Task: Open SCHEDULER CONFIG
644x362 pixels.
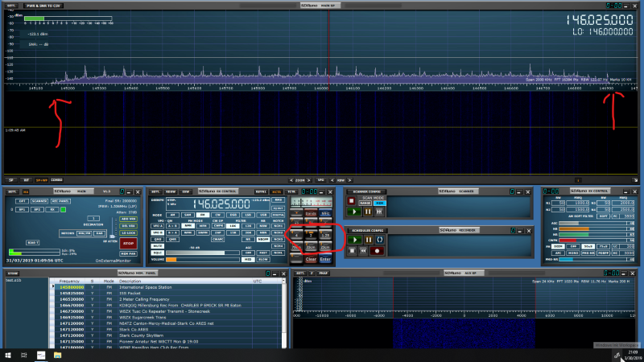Action: pos(368,230)
